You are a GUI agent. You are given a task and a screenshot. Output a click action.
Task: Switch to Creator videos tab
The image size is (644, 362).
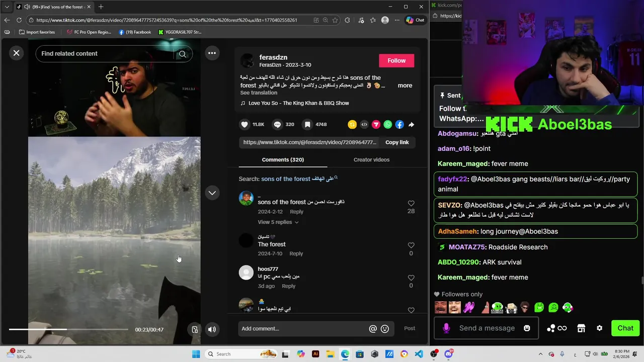[371, 159]
